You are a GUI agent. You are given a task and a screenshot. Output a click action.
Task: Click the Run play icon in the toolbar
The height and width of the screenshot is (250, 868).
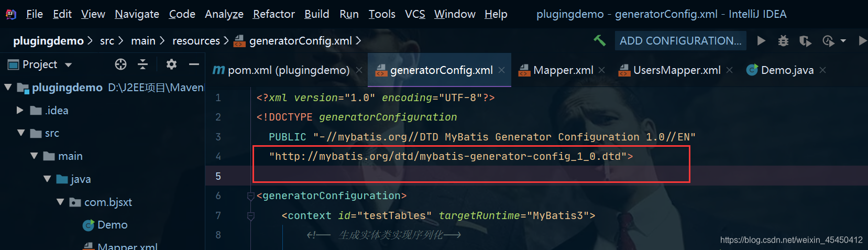tap(761, 41)
